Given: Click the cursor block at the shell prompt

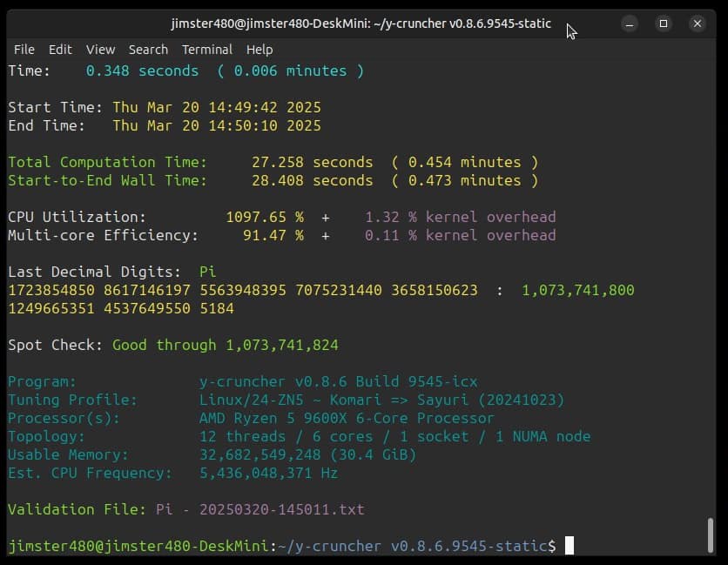Looking at the screenshot, I should click(570, 546).
